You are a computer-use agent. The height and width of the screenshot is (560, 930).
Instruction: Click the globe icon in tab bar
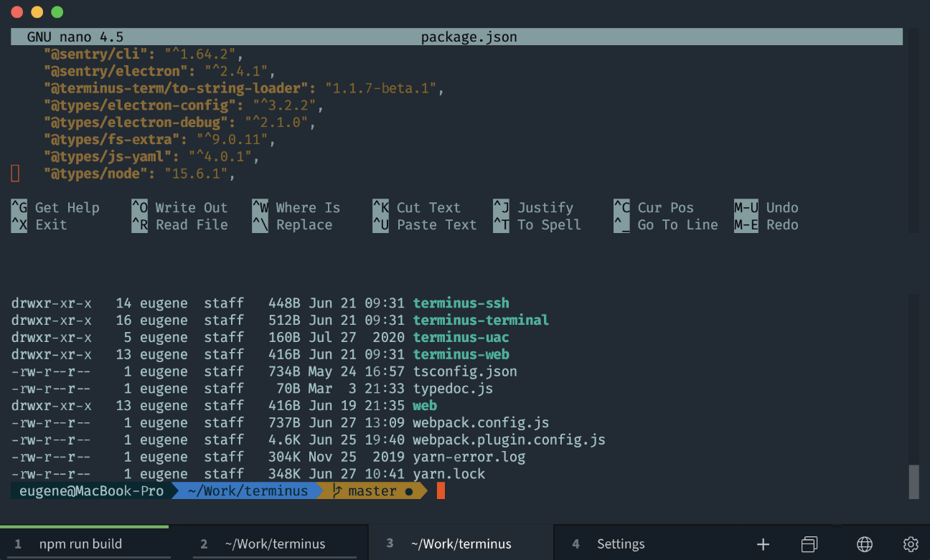(865, 544)
